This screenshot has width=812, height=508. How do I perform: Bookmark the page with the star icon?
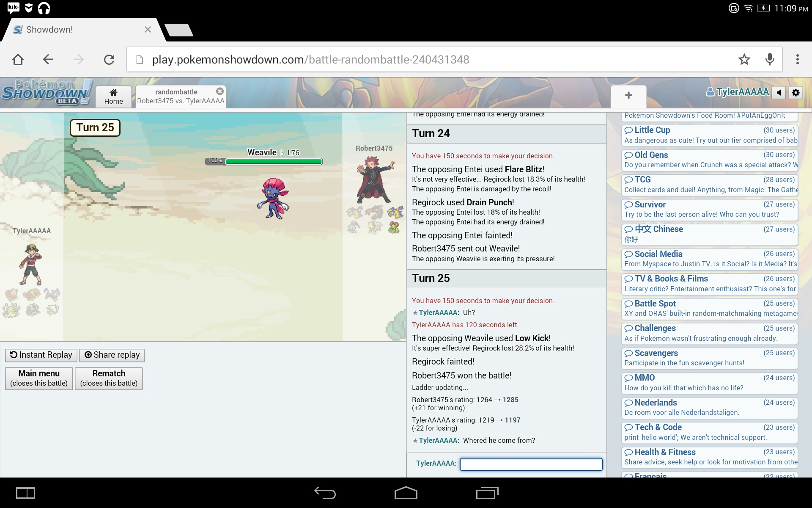[x=744, y=60]
